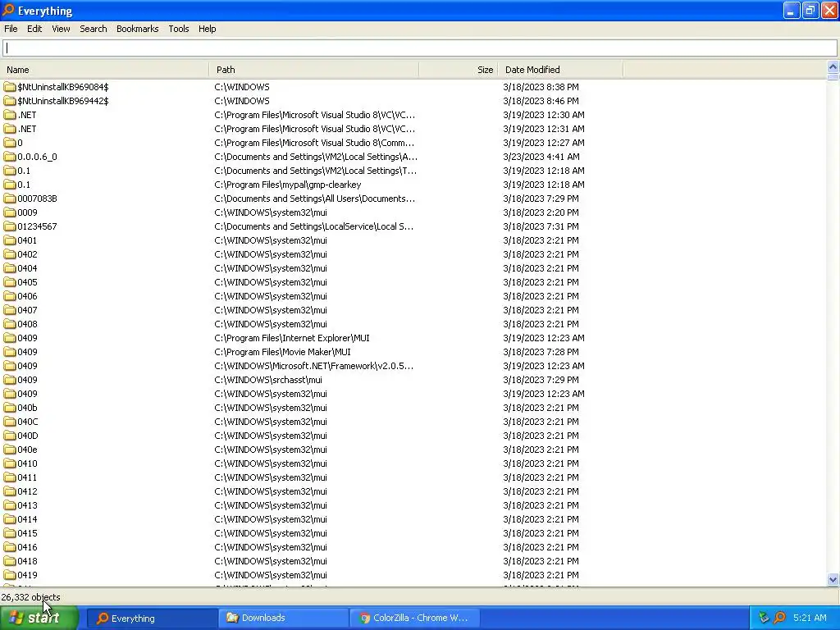Screen dimensions: 840x630
Task: Click the Everything app icon in title bar
Action: point(8,10)
